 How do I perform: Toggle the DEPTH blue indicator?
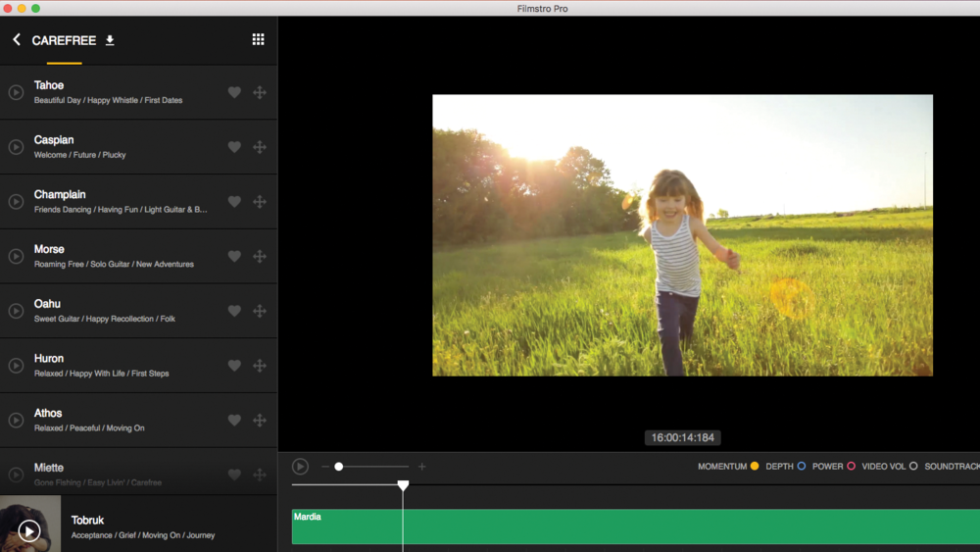point(801,467)
